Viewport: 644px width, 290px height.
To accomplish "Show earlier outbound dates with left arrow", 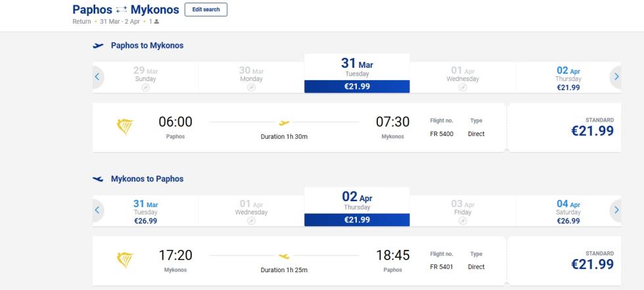I will [97, 77].
